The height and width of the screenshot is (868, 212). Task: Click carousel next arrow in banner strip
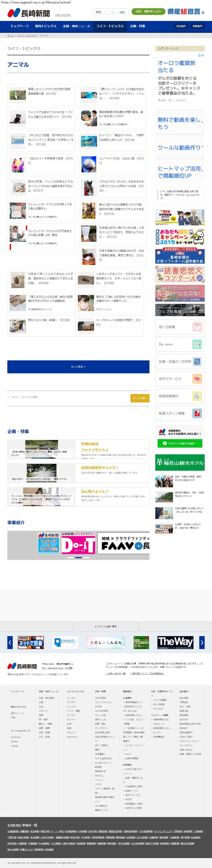(x=202, y=642)
